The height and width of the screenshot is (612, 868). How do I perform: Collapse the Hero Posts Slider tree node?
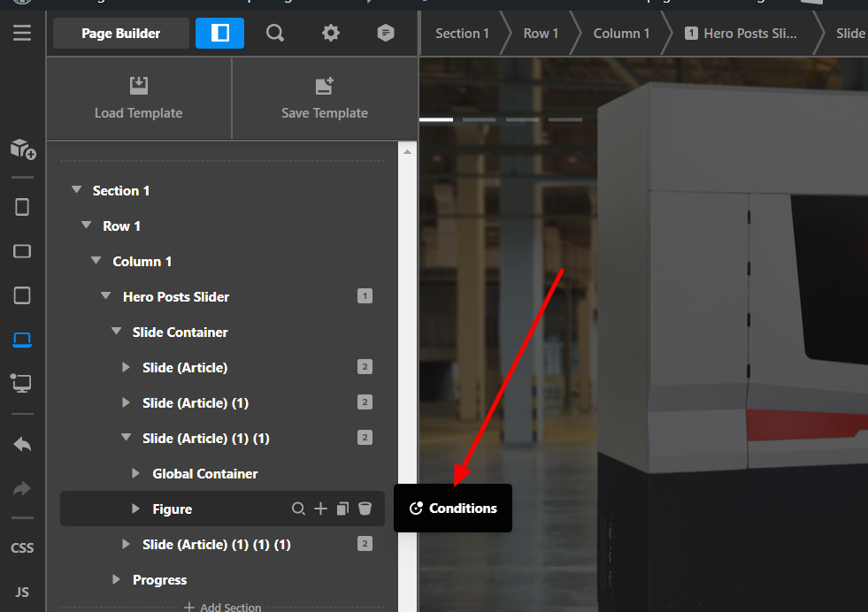106,297
